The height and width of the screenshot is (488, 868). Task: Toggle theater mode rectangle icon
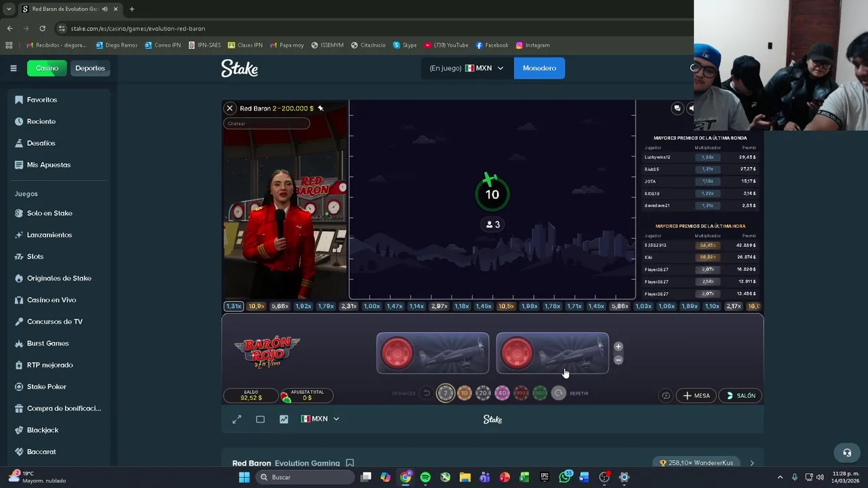coord(260,420)
